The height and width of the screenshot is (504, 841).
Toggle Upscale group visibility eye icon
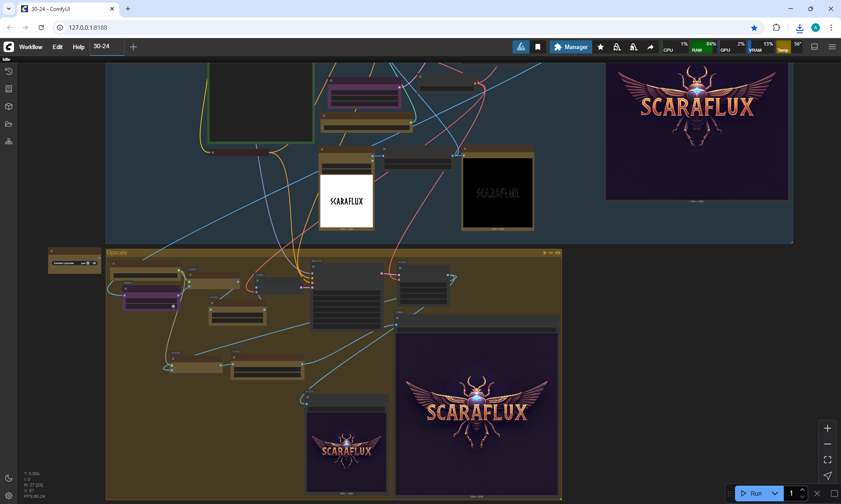558,253
